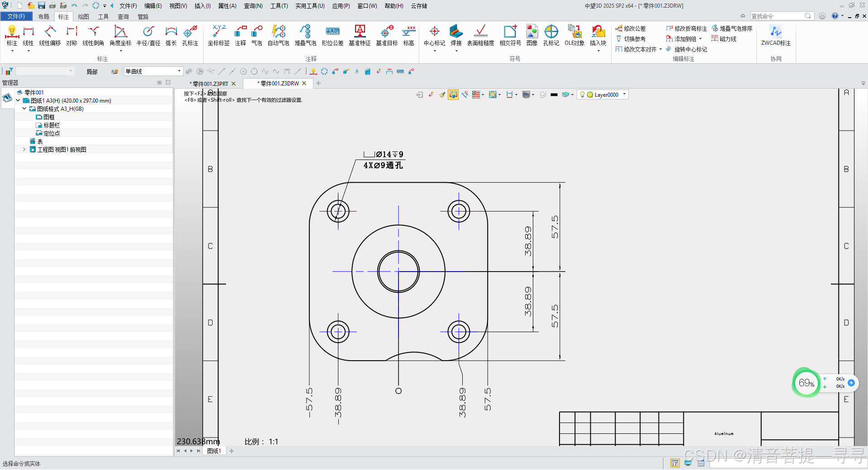The image size is (868, 470).
Task: Open the 文件(F) menu
Action: 128,6
